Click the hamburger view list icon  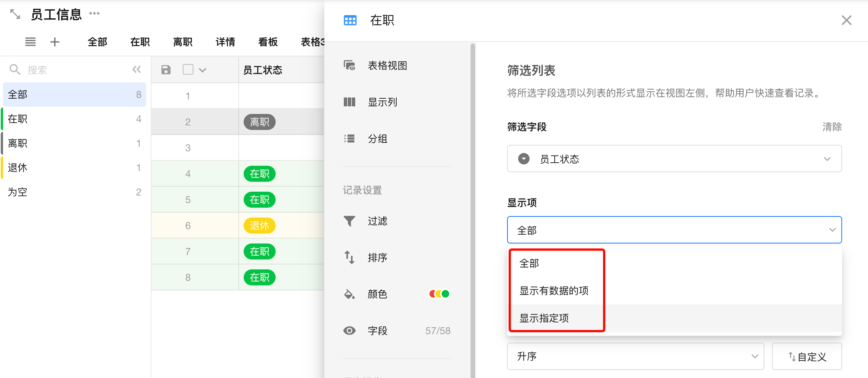point(30,42)
